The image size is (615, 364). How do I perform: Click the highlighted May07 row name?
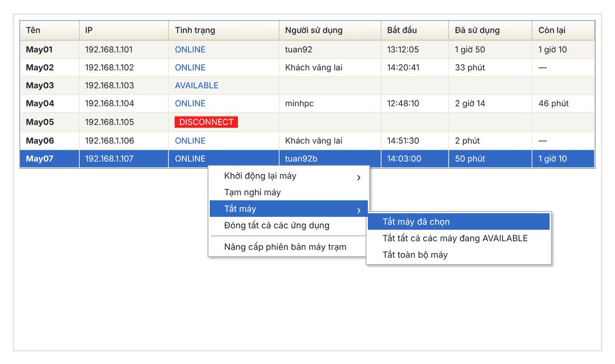(x=40, y=159)
